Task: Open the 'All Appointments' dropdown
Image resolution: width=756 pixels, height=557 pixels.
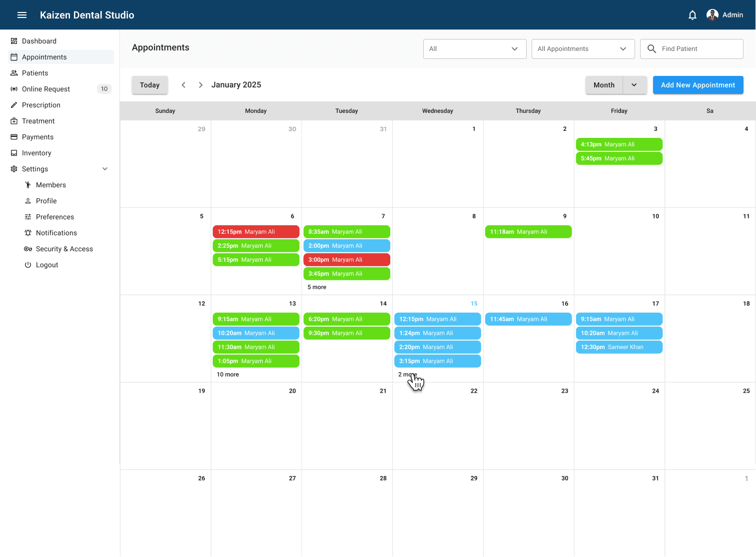Action: pyautogui.click(x=583, y=49)
